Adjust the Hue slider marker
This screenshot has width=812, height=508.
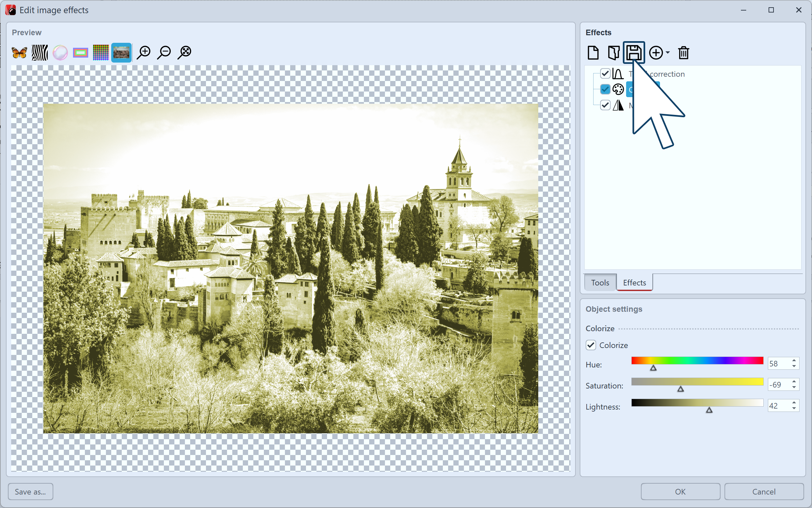653,367
